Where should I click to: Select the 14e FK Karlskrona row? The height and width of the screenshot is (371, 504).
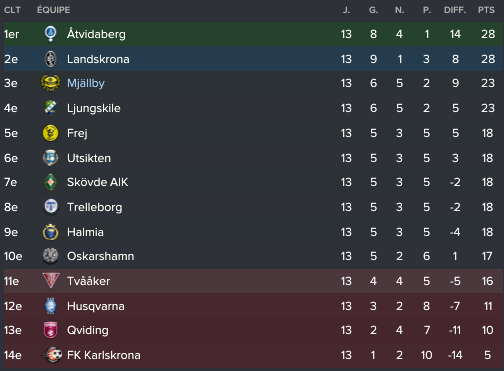click(254, 355)
